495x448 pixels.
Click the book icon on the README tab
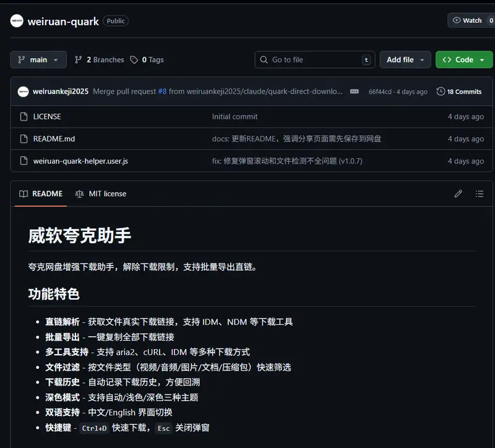tap(23, 194)
